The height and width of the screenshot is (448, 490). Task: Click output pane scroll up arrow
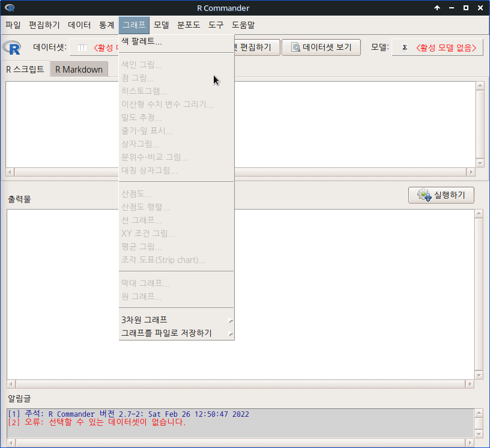(479, 214)
